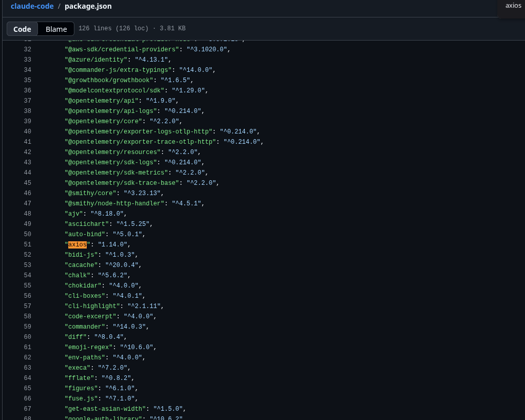Click the axios search box at top right

click(x=513, y=5)
